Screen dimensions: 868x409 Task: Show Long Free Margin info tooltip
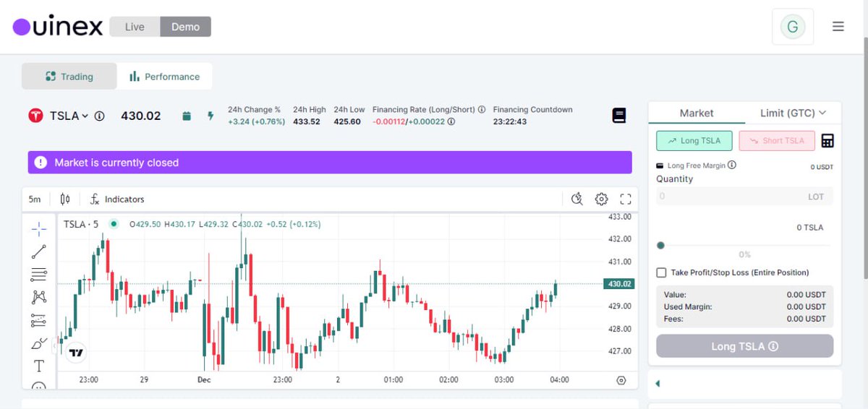(732, 165)
